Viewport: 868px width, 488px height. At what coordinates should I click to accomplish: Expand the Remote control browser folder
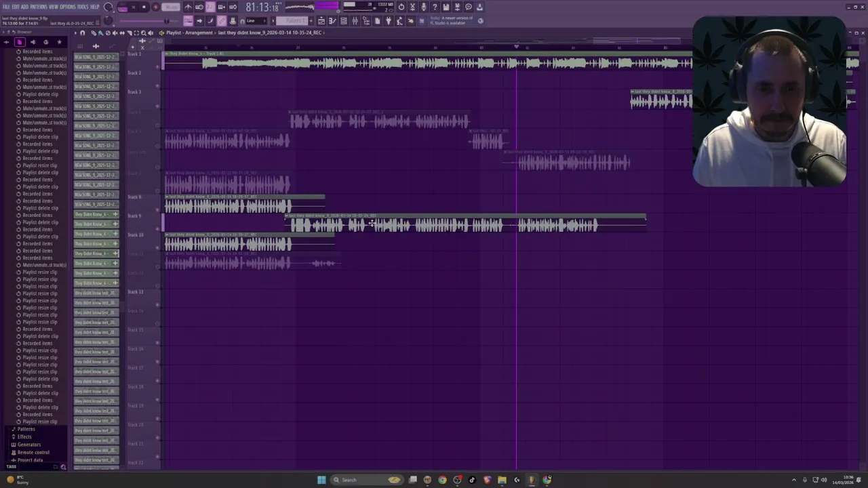[33, 452]
